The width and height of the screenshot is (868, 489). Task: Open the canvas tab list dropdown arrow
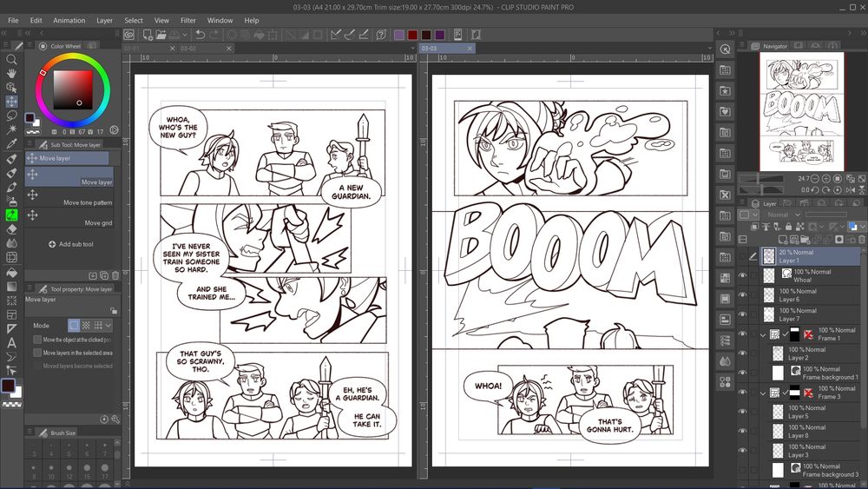tap(411, 48)
